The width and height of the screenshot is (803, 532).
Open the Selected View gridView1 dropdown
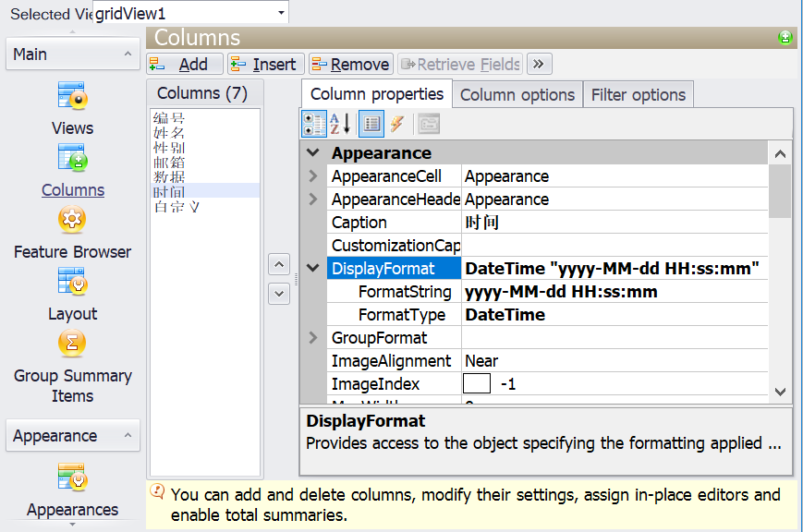281,13
